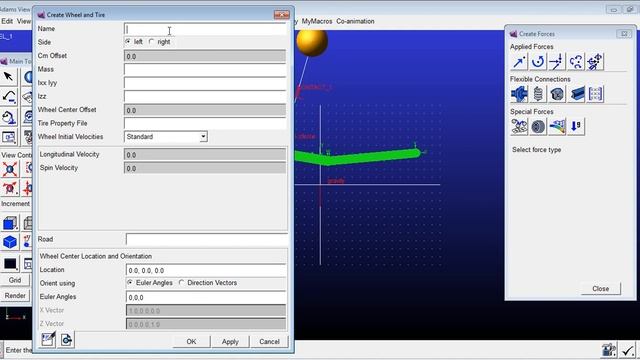Select the general six-component force tool
The width and height of the screenshot is (640, 360).
pos(595,62)
